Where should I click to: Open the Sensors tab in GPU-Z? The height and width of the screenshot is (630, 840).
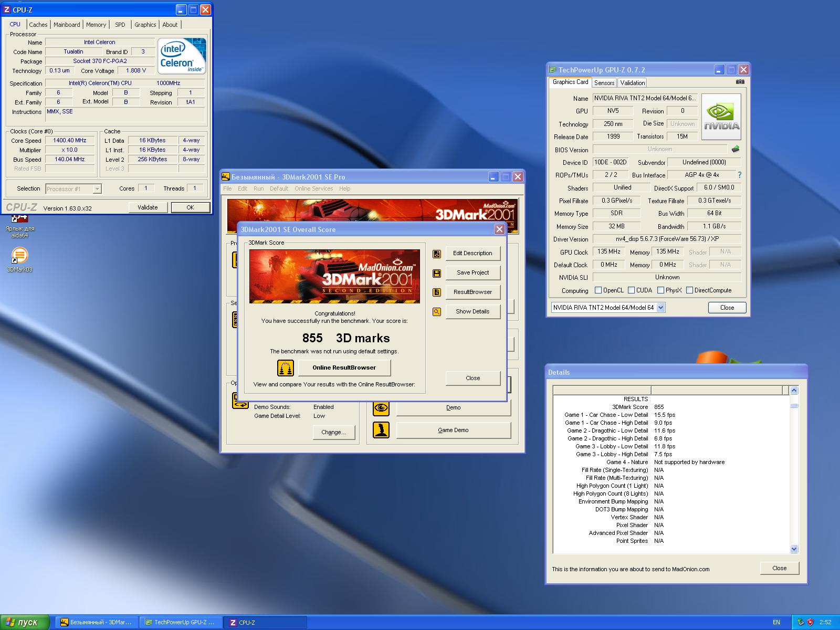(604, 83)
